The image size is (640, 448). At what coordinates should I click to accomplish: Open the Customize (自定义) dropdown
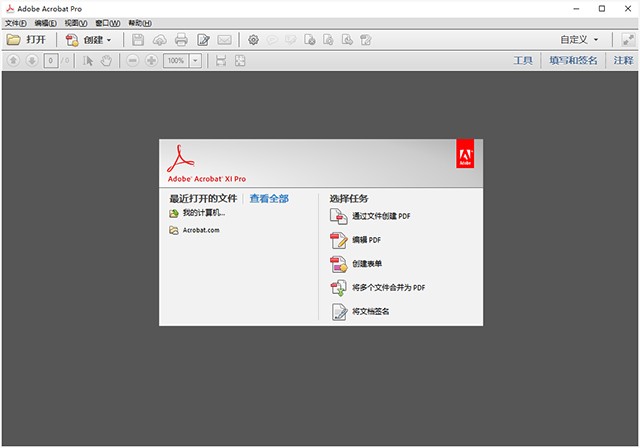tap(580, 40)
